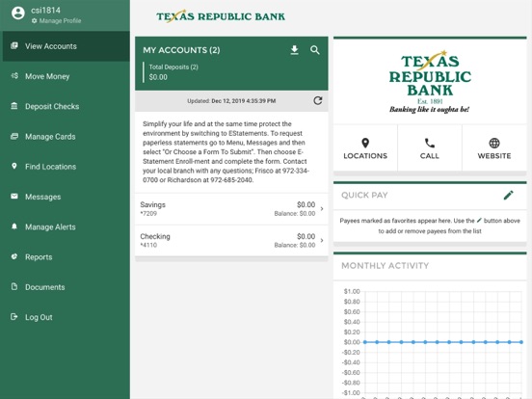Click the Log Out label

[39, 318]
